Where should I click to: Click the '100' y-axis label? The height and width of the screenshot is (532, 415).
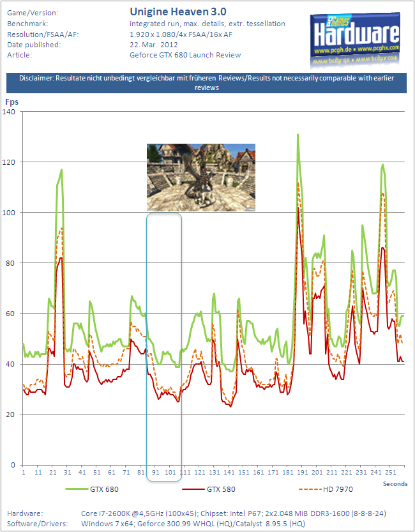(x=8, y=213)
